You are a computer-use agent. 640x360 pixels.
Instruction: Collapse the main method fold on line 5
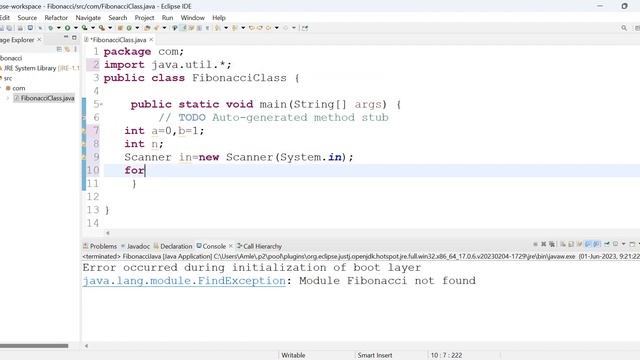(x=102, y=104)
